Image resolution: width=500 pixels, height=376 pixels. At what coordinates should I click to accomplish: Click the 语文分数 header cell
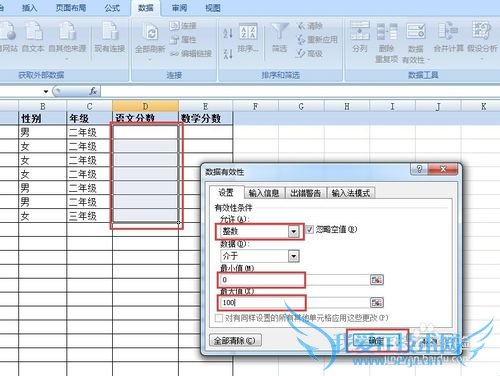tap(146, 118)
